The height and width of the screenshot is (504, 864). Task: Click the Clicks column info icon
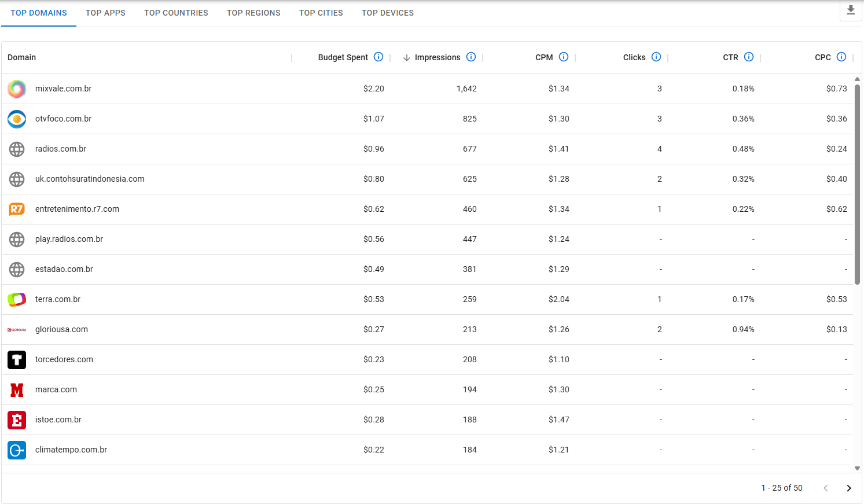coord(656,57)
